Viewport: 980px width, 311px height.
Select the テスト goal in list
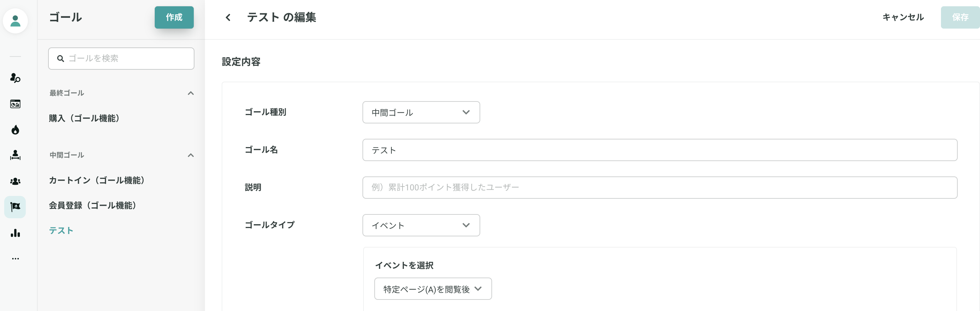[x=61, y=231]
